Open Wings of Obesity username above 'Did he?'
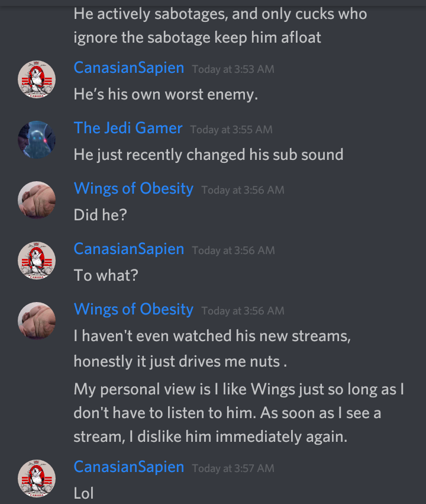This screenshot has width=426, height=504. [x=134, y=189]
